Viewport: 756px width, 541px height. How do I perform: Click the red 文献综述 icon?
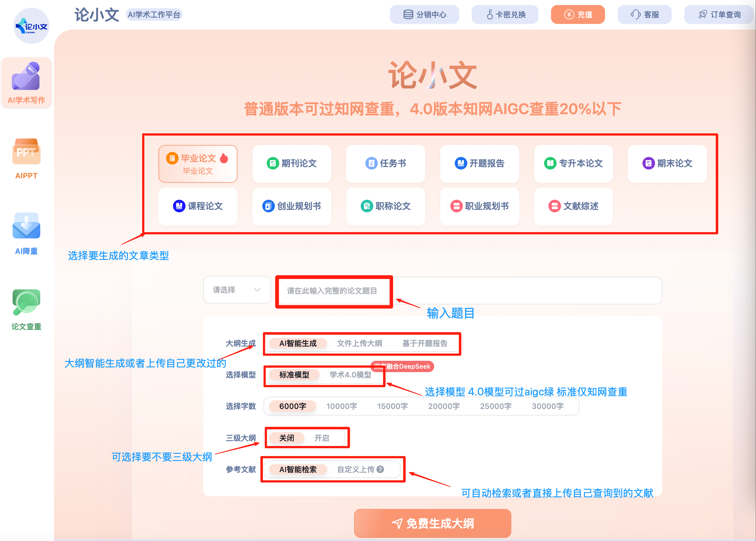(x=554, y=206)
